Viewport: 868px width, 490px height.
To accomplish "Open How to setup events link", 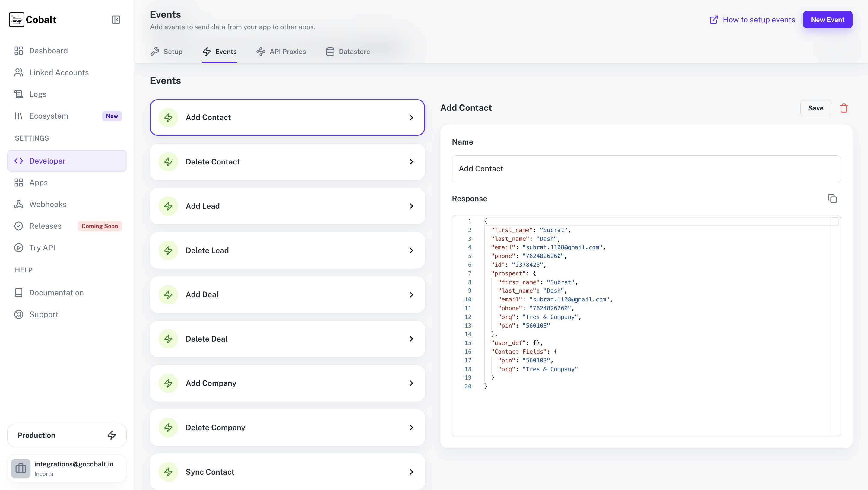I will [x=752, y=20].
